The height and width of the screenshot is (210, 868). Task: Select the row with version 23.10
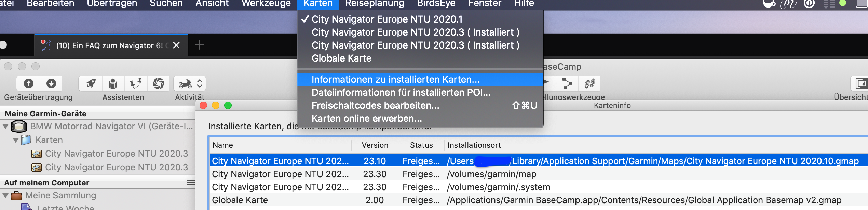[x=539, y=161]
